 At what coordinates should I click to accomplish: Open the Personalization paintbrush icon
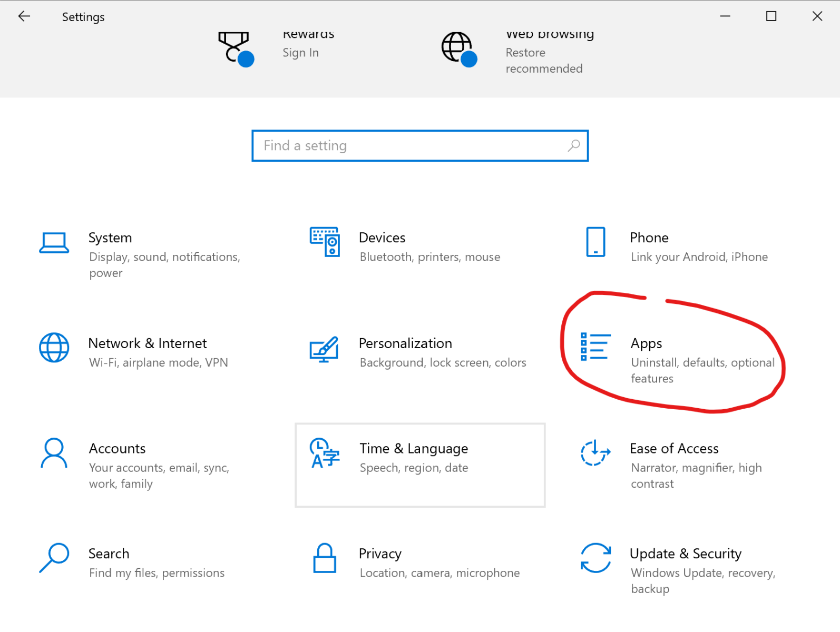coord(324,349)
